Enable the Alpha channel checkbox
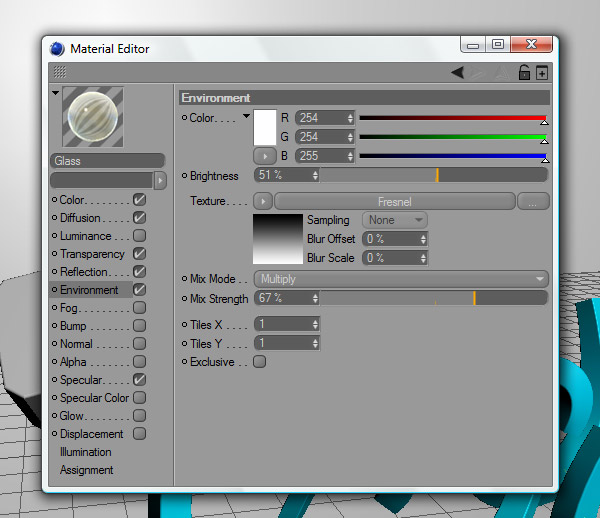The image size is (600, 518). (x=140, y=362)
